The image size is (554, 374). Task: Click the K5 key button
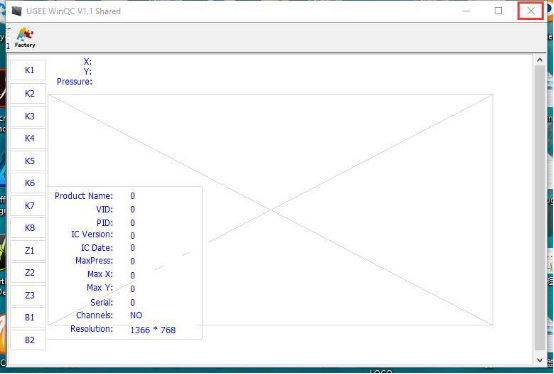coord(28,161)
